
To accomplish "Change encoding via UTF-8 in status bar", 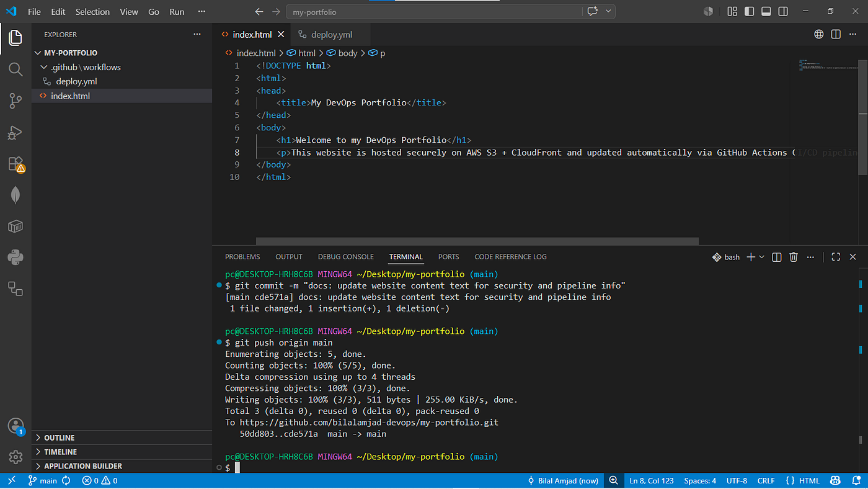I will click(737, 481).
